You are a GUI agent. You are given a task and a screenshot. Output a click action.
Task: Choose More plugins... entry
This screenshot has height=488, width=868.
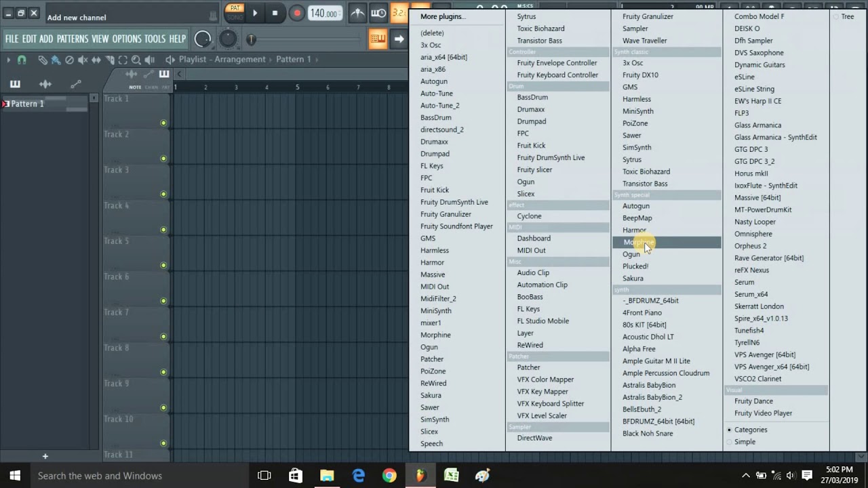442,16
